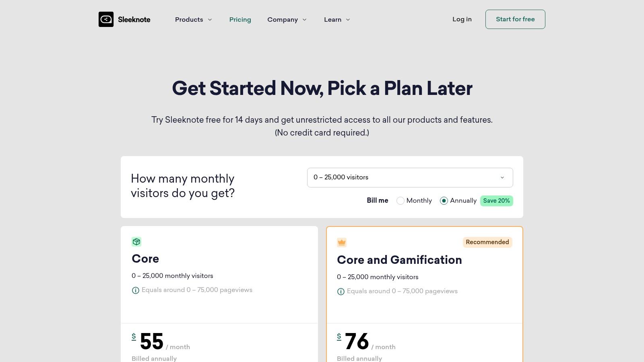Click the Gamification plan dollar currency symbol
This screenshot has width=644, height=362.
(339, 337)
